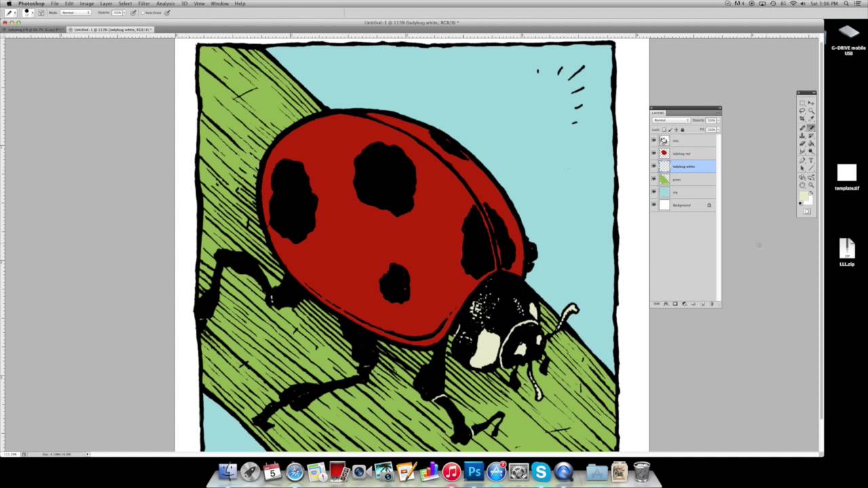Viewport: 868px width, 488px height.
Task: Select the Zoom tool in toolbox
Action: tap(811, 185)
